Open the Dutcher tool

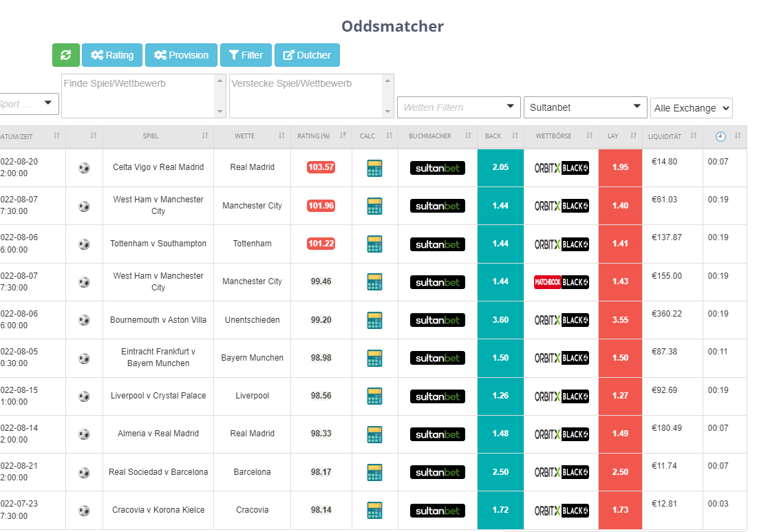click(x=307, y=55)
